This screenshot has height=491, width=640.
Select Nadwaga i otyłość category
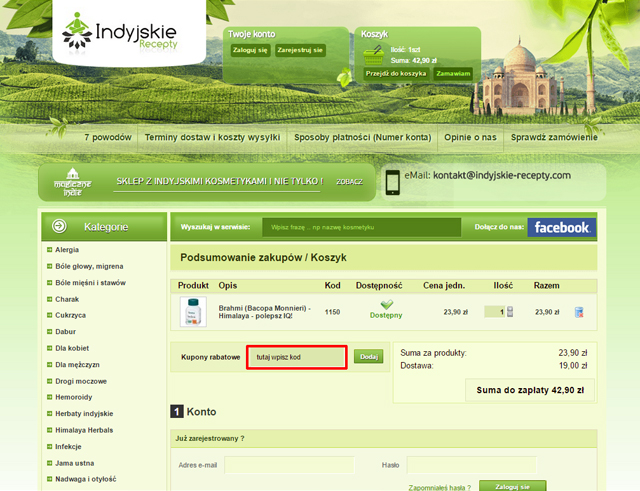[85, 479]
